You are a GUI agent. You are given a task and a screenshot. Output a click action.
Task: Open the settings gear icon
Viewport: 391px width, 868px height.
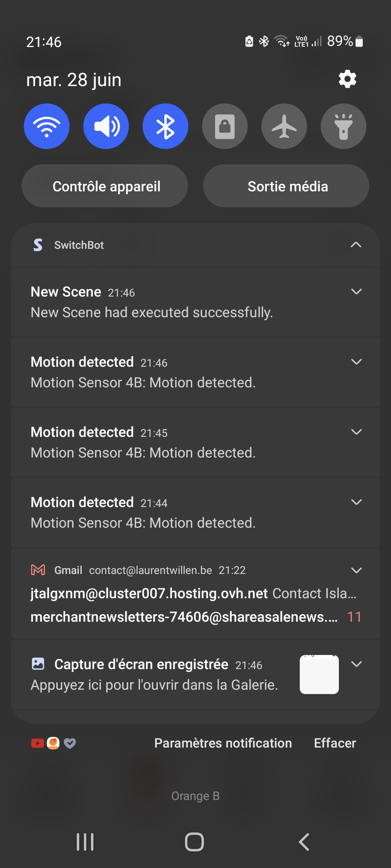click(347, 79)
